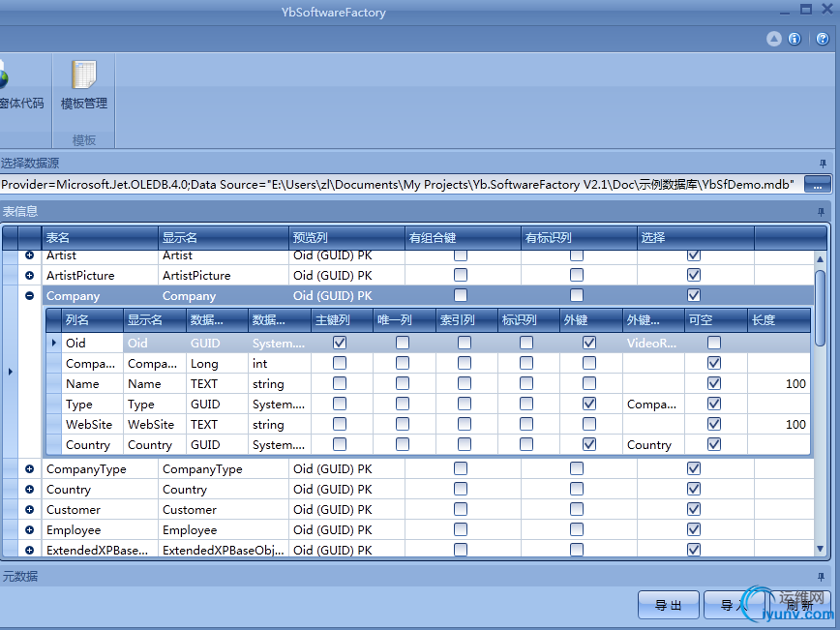Toggle the 可空 checkbox in the WebSite row
This screenshot has width=840, height=630.
pos(713,424)
